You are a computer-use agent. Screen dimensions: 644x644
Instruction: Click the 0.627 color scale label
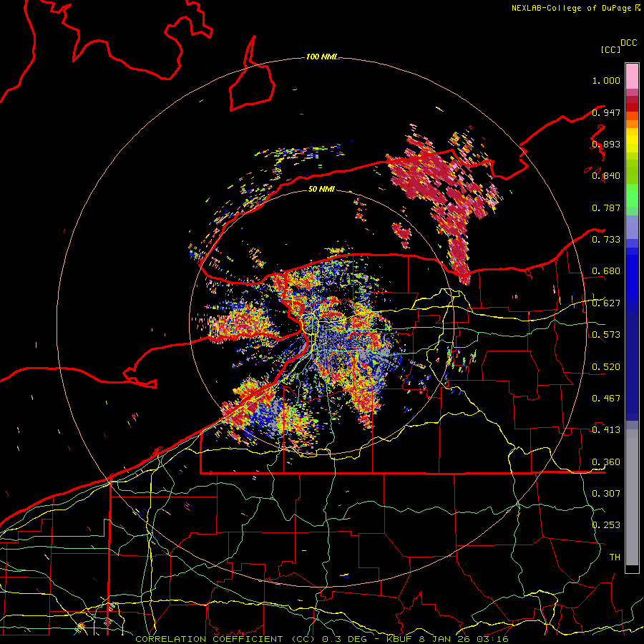click(606, 303)
